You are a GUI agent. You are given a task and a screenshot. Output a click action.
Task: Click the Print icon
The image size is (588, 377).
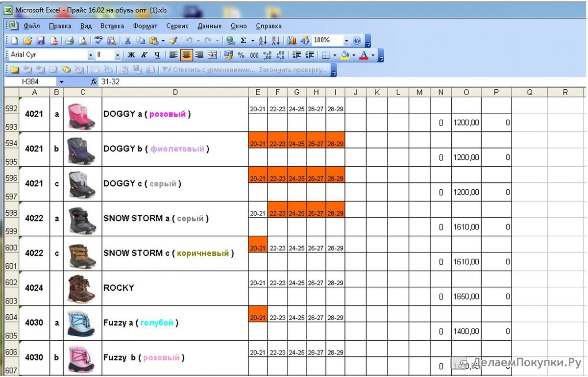coord(70,41)
